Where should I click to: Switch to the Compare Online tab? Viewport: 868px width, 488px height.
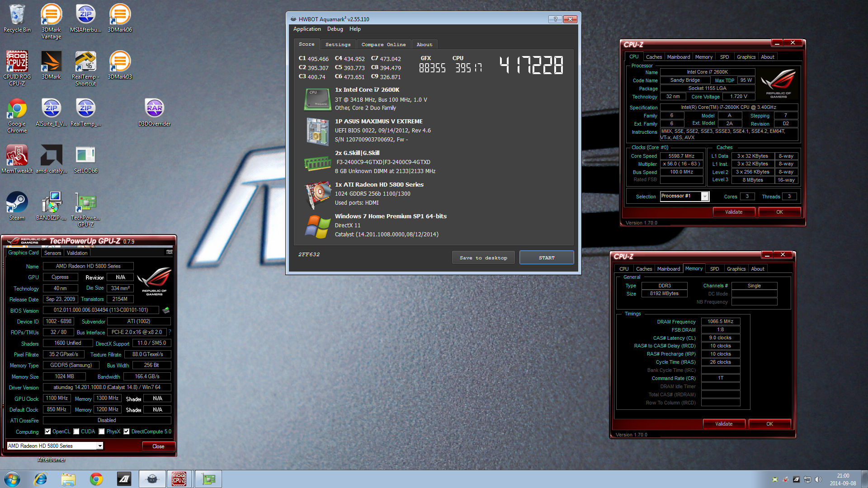383,44
